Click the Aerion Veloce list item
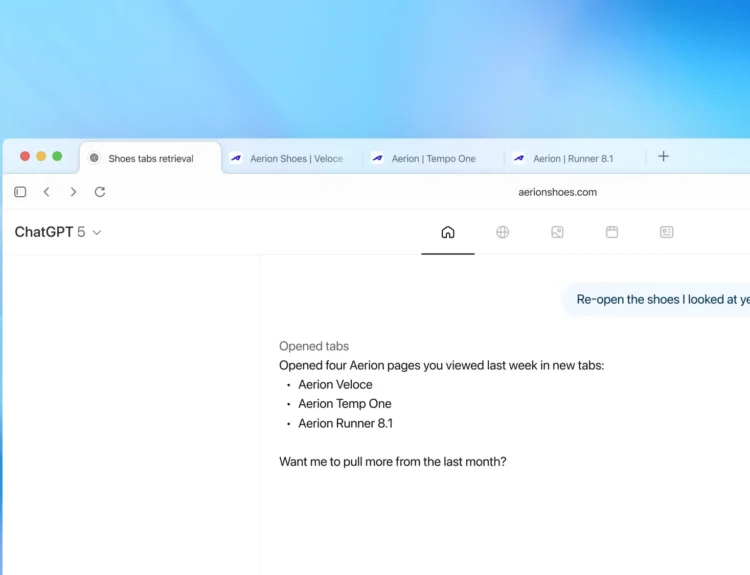The image size is (750, 575). point(335,384)
